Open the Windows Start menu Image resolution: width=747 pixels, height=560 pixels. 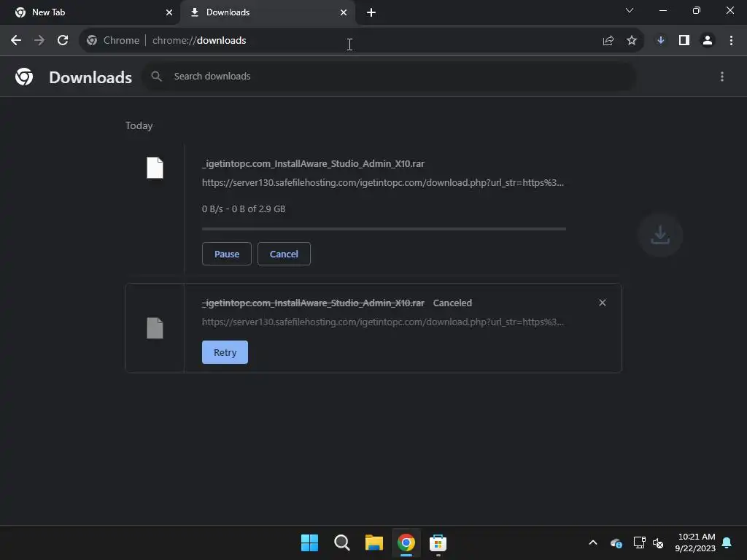pos(309,542)
